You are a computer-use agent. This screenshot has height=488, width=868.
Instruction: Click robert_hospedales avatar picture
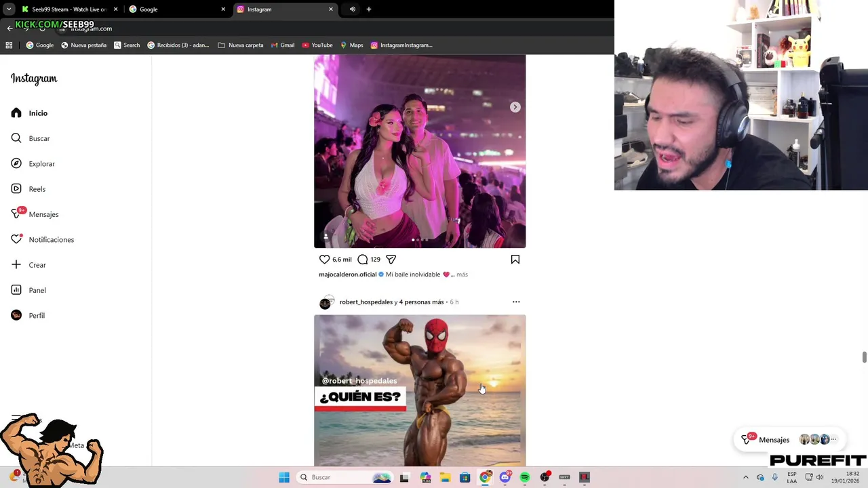pos(326,302)
